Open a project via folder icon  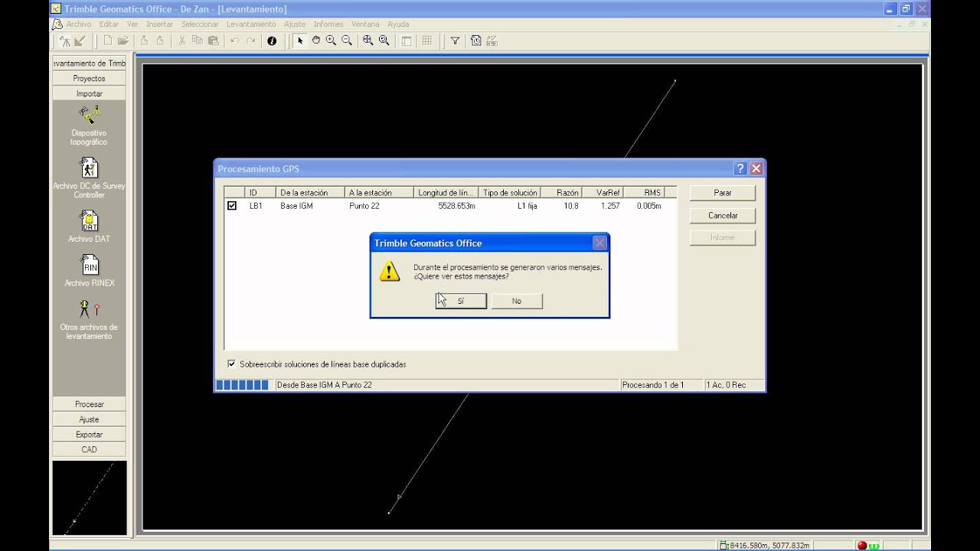[x=122, y=41]
